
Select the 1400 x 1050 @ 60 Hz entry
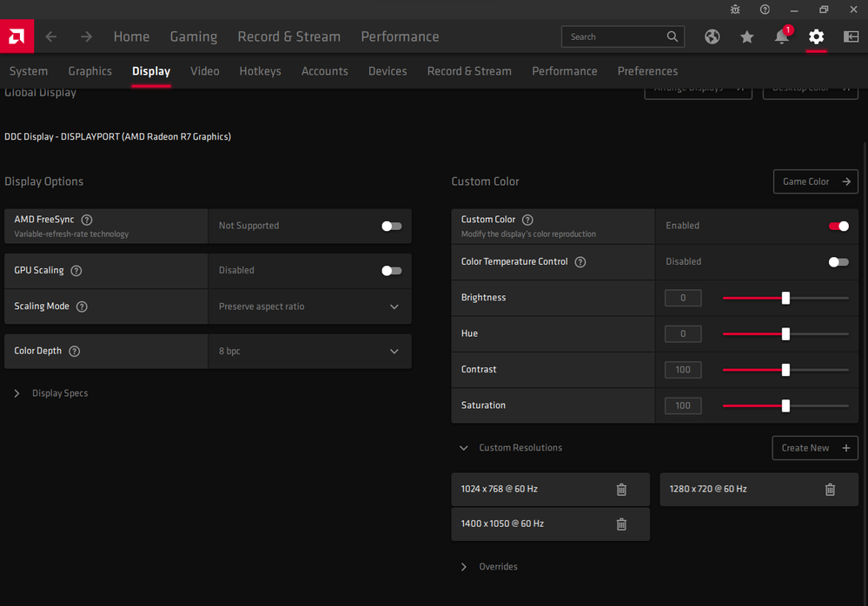550,524
